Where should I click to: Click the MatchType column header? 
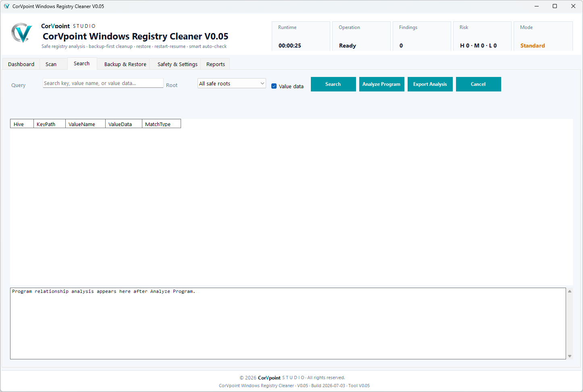pyautogui.click(x=161, y=124)
